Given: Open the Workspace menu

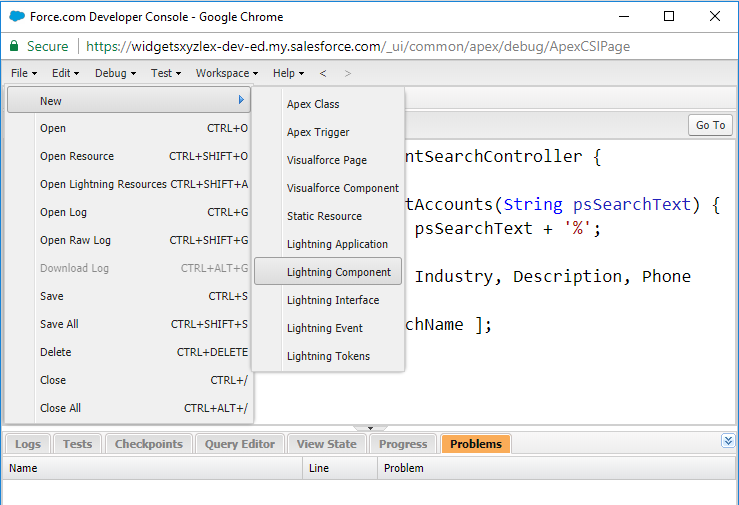Looking at the screenshot, I should point(227,73).
